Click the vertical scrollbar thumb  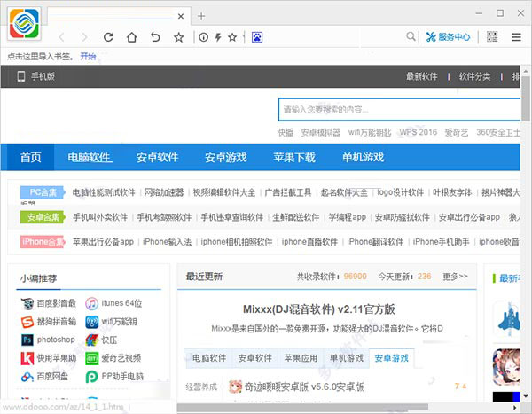(x=526, y=98)
